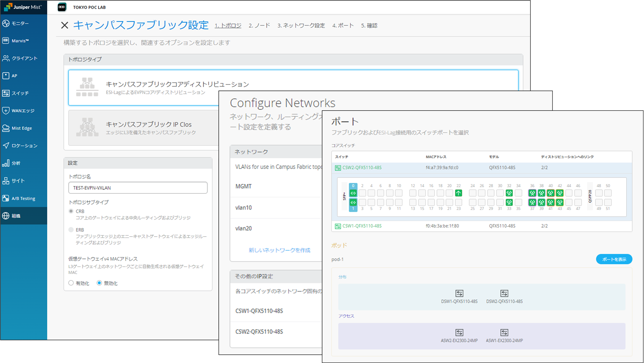This screenshot has width=644, height=363.
Task: Click the ポートを表示 button
Action: [x=614, y=259]
